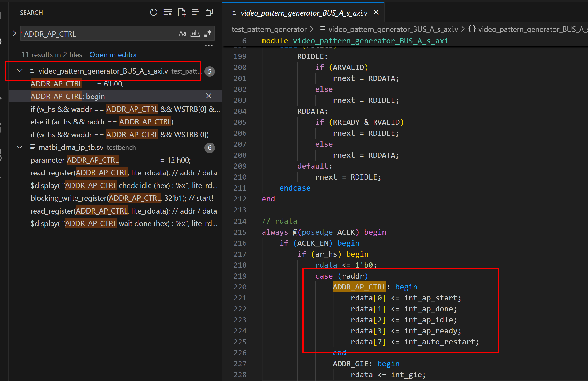The image size is (588, 381).
Task: Click the Refresh search results icon
Action: (154, 12)
